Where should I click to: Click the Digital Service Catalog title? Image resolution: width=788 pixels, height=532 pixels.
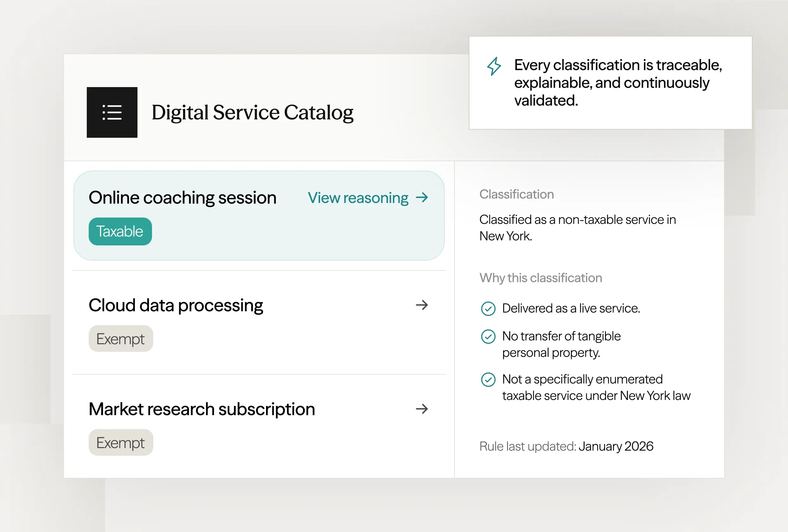pyautogui.click(x=252, y=112)
